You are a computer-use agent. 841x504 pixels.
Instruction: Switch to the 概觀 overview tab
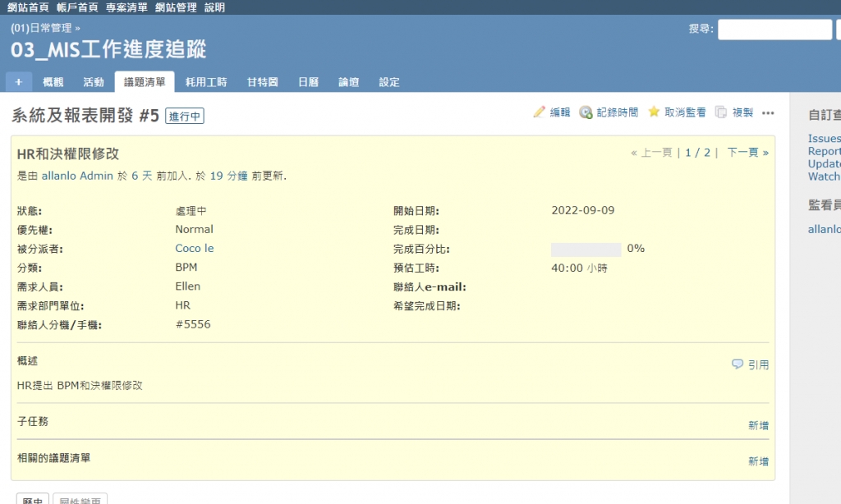(53, 82)
